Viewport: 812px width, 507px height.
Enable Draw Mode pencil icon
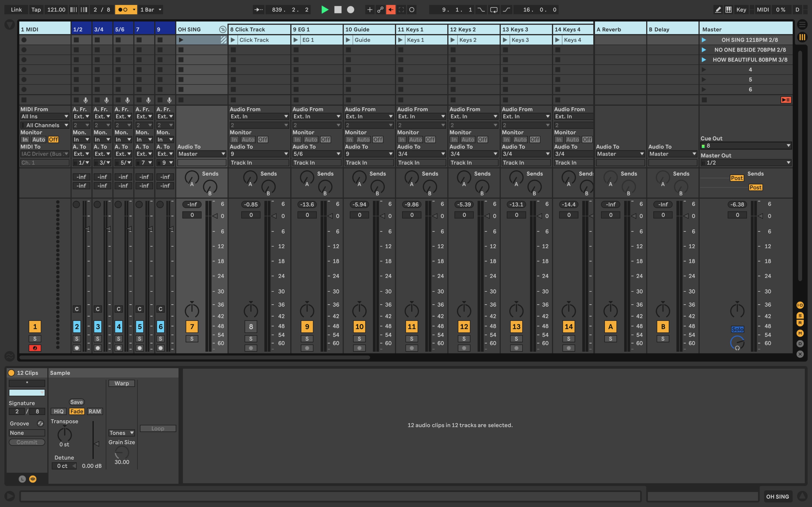(718, 10)
